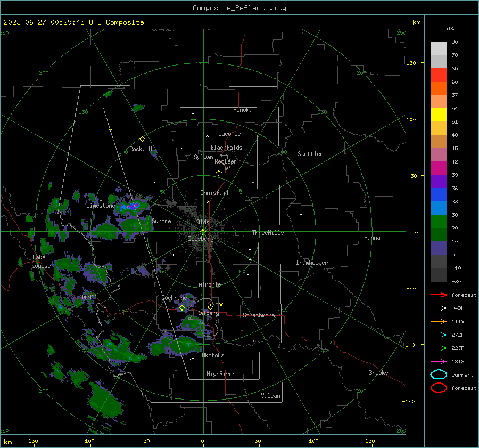Select the blue 33–36 dBZ swatch
This screenshot has width=479, height=448.
tap(439, 195)
